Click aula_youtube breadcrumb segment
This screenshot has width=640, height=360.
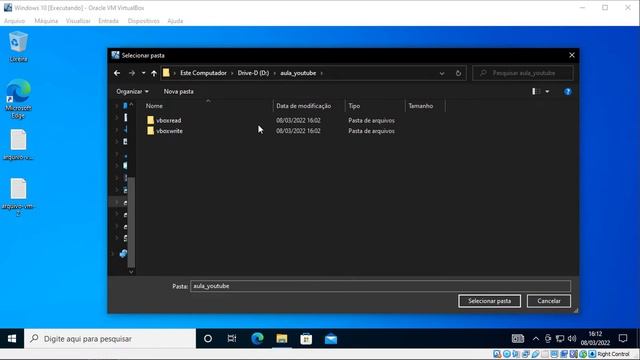click(x=298, y=73)
